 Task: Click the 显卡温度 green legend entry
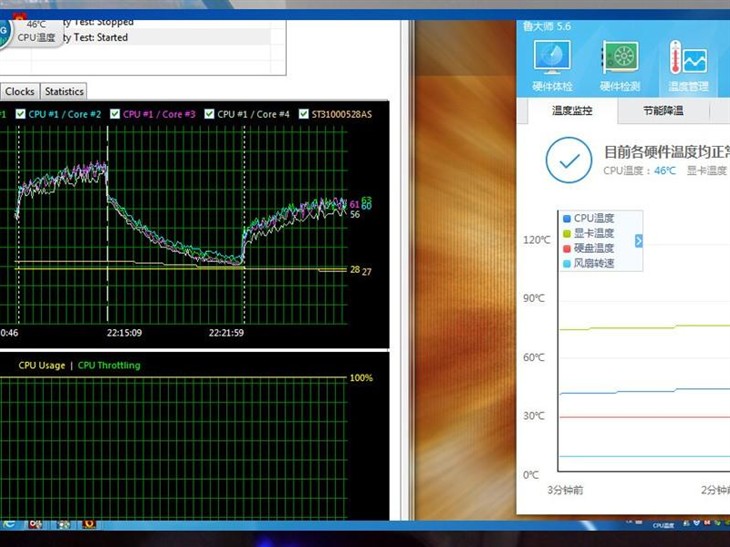589,233
